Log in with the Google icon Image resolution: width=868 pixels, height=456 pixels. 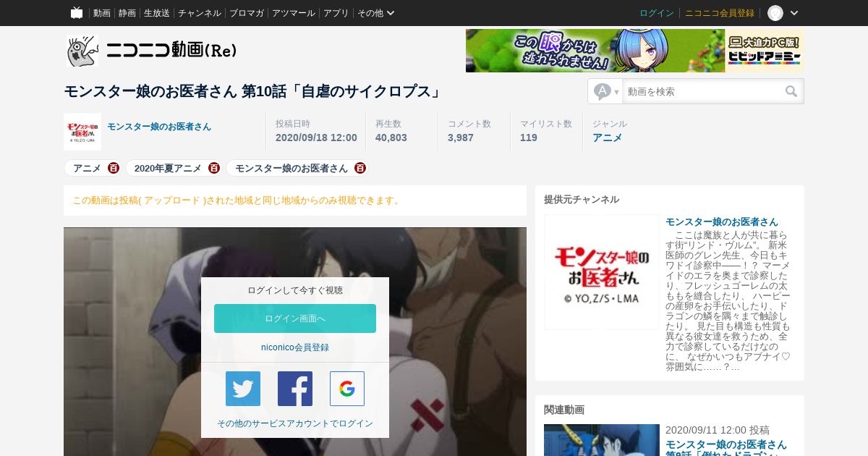coord(347,389)
